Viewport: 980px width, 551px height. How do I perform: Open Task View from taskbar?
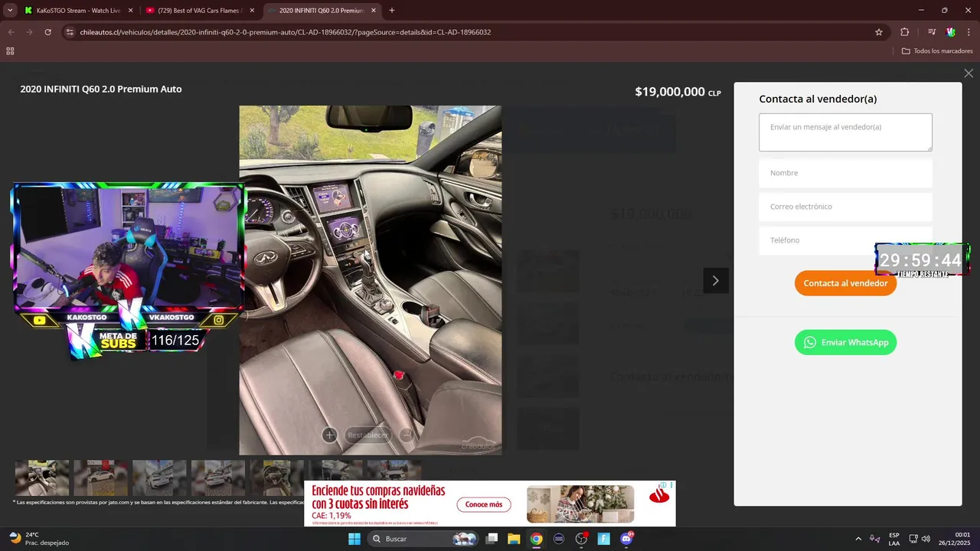click(x=492, y=539)
